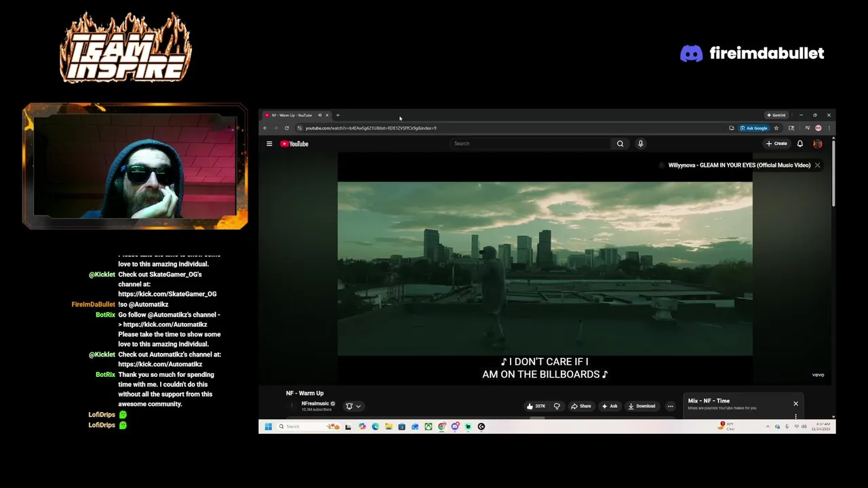Open Task View in the taskbar
Screen dimensions: 868x488
[348, 426]
